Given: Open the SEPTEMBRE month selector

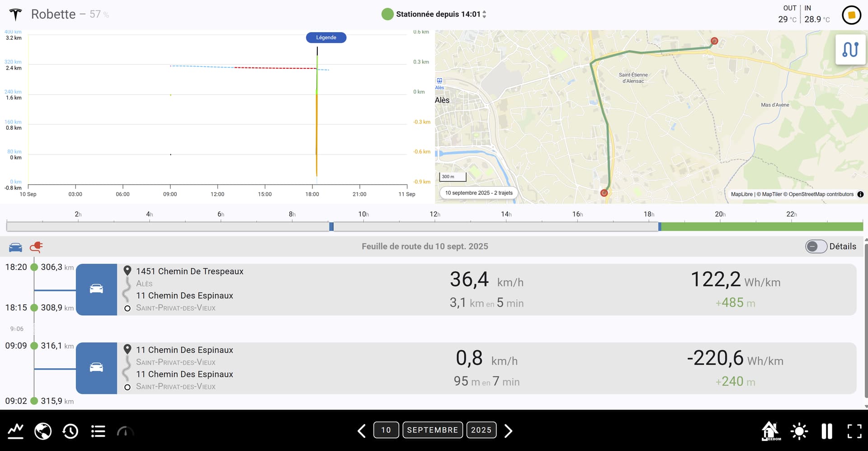Looking at the screenshot, I should click(x=432, y=430).
